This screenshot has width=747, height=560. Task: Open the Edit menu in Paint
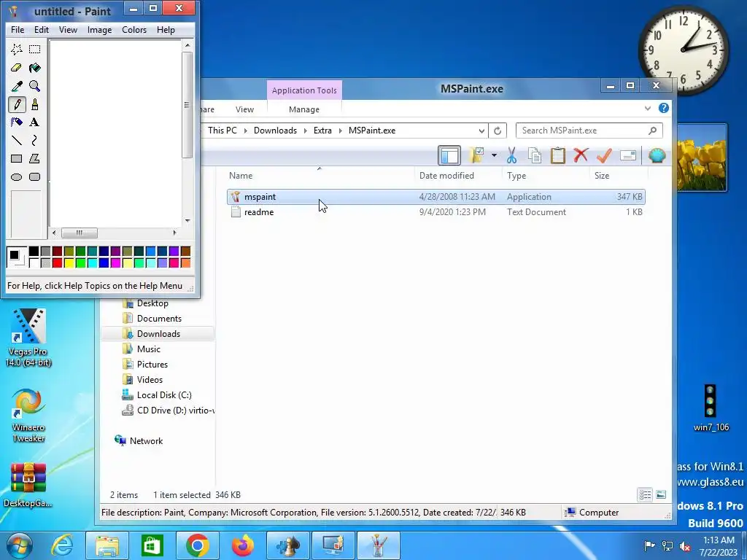(42, 29)
